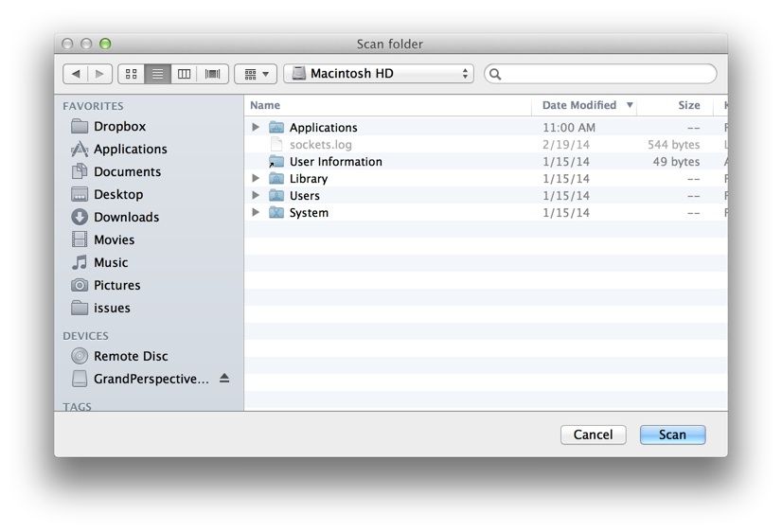
Task: Expand the Applications folder disclosure triangle
Action: point(256,127)
